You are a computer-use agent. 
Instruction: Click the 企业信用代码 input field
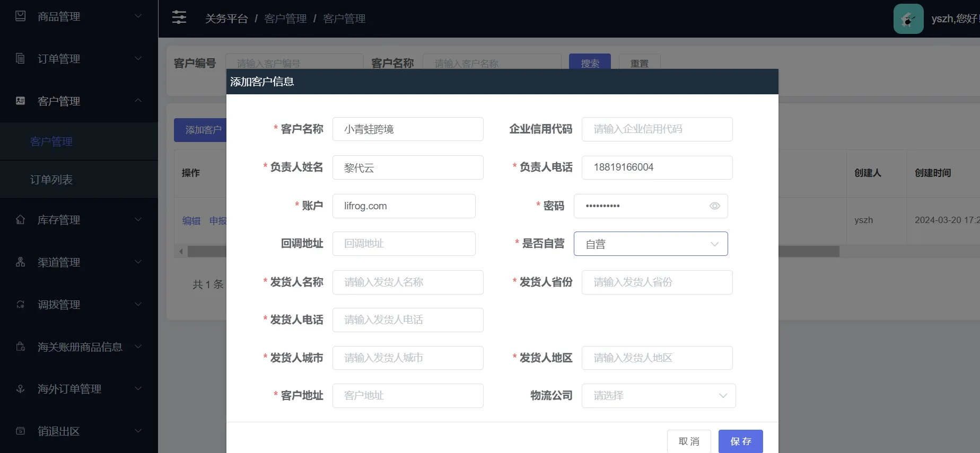[x=657, y=129]
